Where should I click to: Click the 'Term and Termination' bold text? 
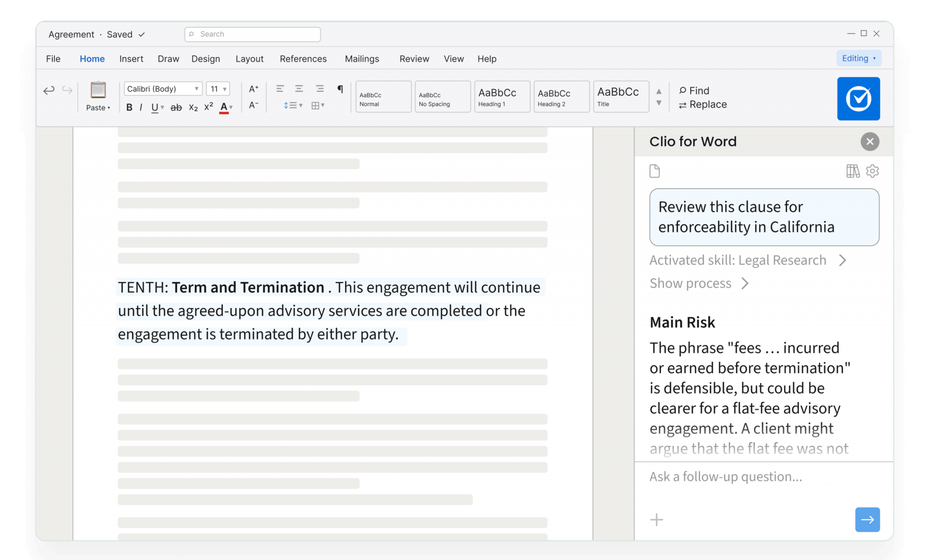248,288
